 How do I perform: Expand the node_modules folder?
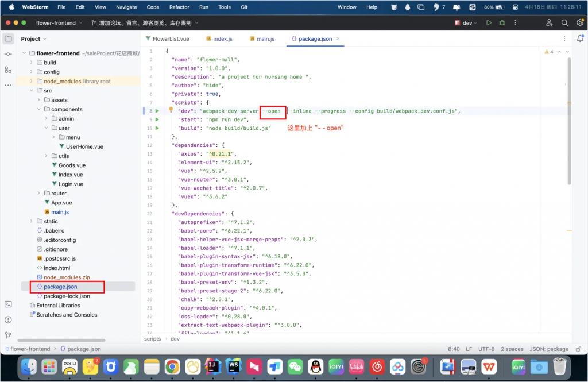tap(32, 81)
